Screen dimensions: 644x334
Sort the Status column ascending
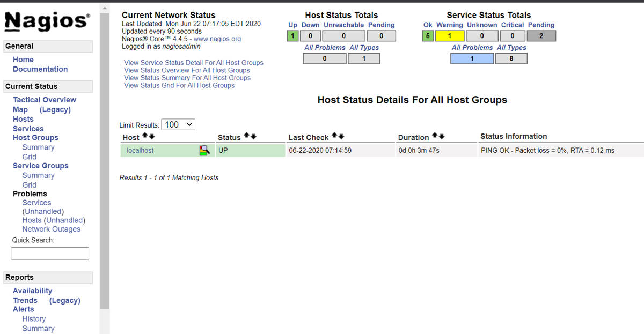click(x=246, y=134)
